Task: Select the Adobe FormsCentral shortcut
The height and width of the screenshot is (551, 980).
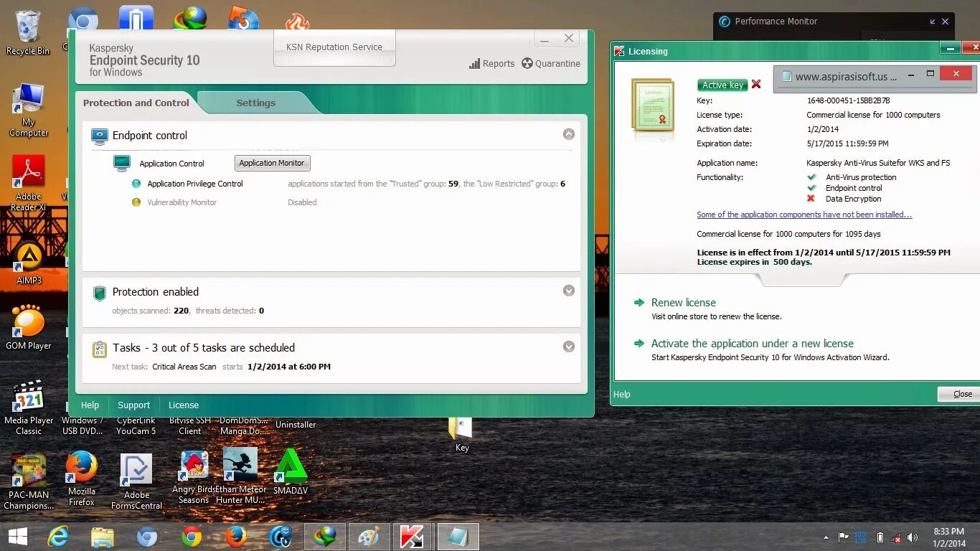Action: pyautogui.click(x=136, y=481)
